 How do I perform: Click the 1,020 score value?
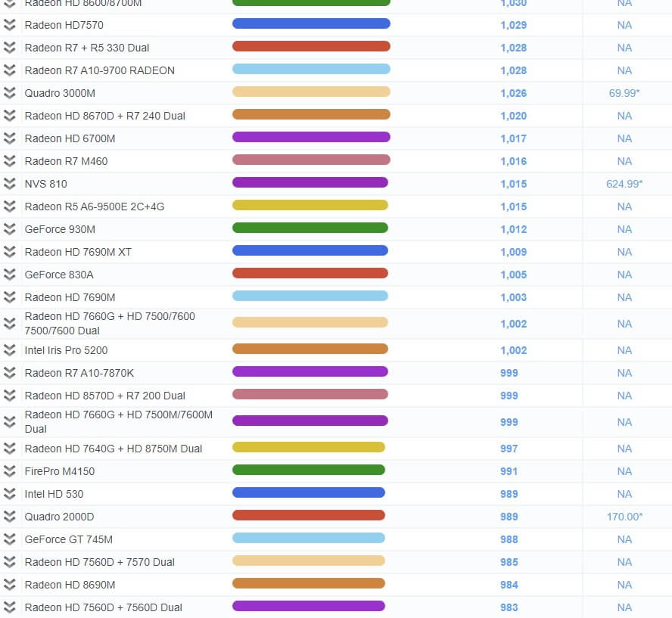513,116
